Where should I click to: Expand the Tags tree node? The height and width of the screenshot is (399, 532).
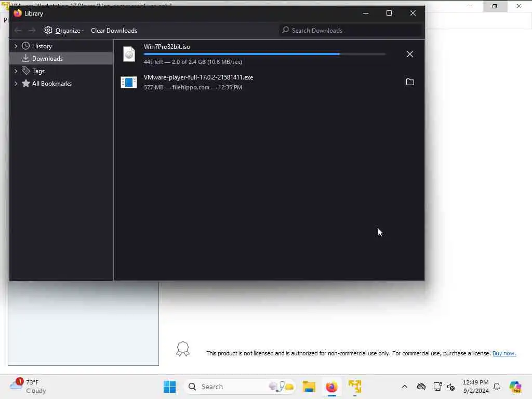(16, 71)
